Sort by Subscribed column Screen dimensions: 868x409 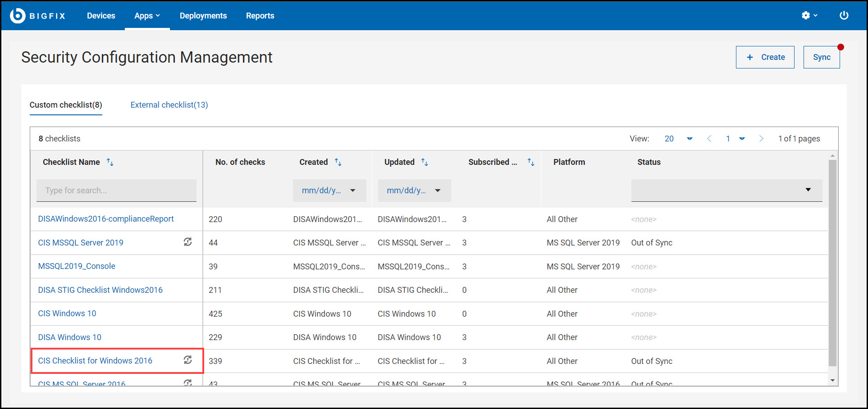tap(531, 162)
